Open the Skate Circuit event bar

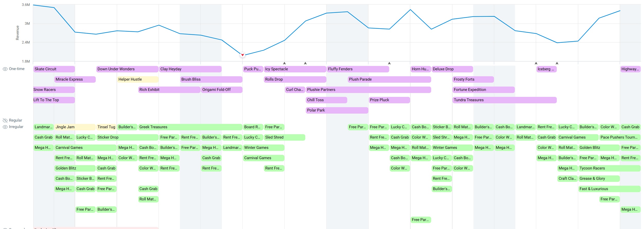click(x=54, y=69)
